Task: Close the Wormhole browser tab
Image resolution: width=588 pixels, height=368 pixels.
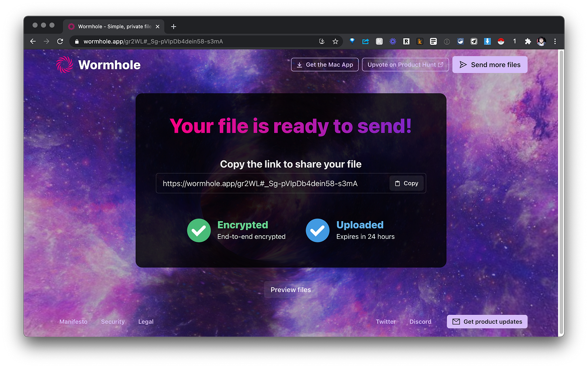Action: point(157,27)
